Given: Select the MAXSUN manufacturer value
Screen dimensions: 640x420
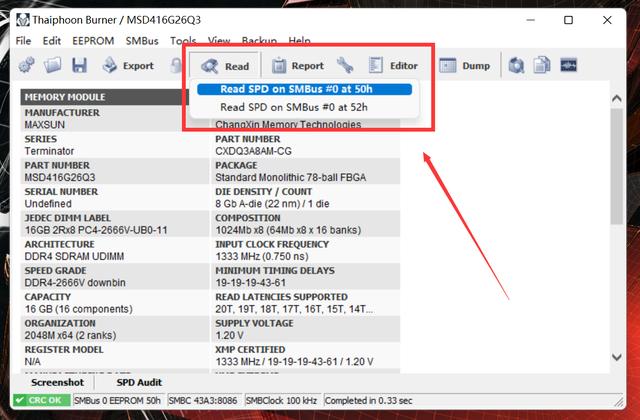Looking at the screenshot, I should (x=44, y=125).
